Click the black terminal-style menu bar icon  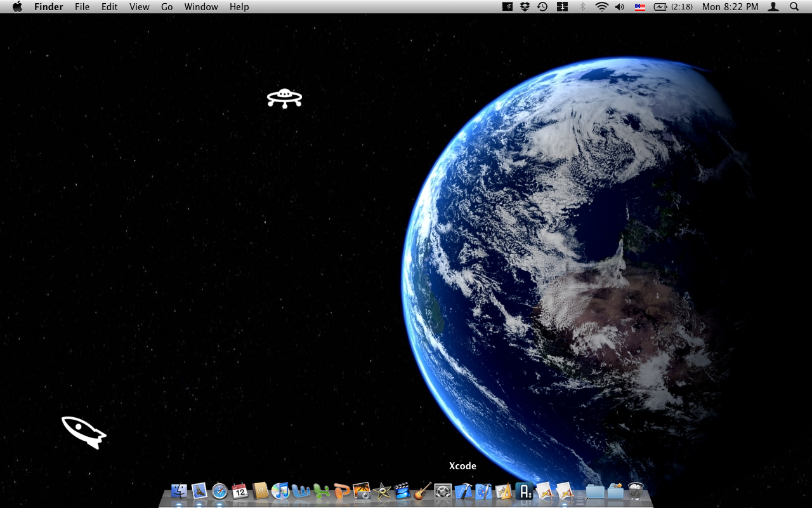pos(507,7)
